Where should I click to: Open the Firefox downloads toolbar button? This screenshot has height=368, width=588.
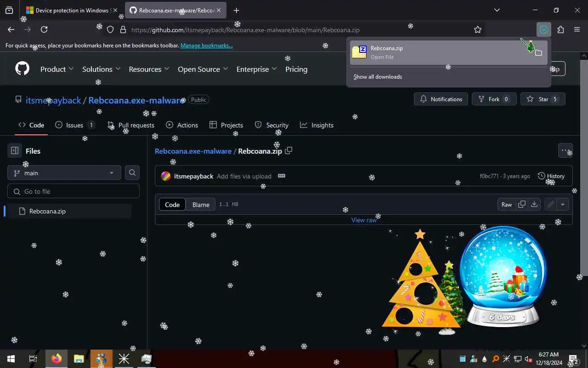pos(544,29)
